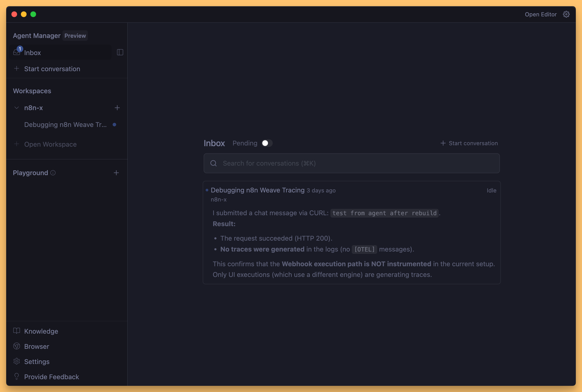The width and height of the screenshot is (582, 392).
Task: Click Start conversation in the sidebar
Action: [x=52, y=69]
